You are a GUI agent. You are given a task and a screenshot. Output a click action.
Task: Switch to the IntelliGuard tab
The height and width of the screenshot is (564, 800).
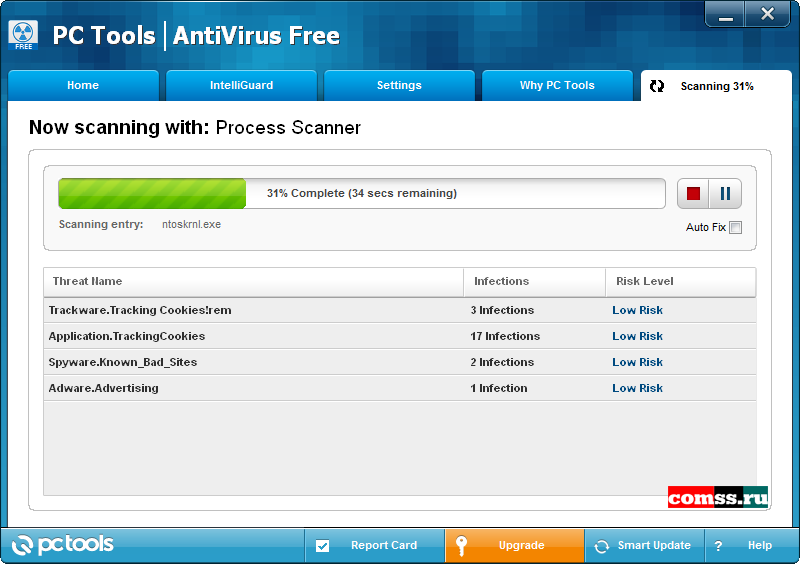[x=241, y=85]
